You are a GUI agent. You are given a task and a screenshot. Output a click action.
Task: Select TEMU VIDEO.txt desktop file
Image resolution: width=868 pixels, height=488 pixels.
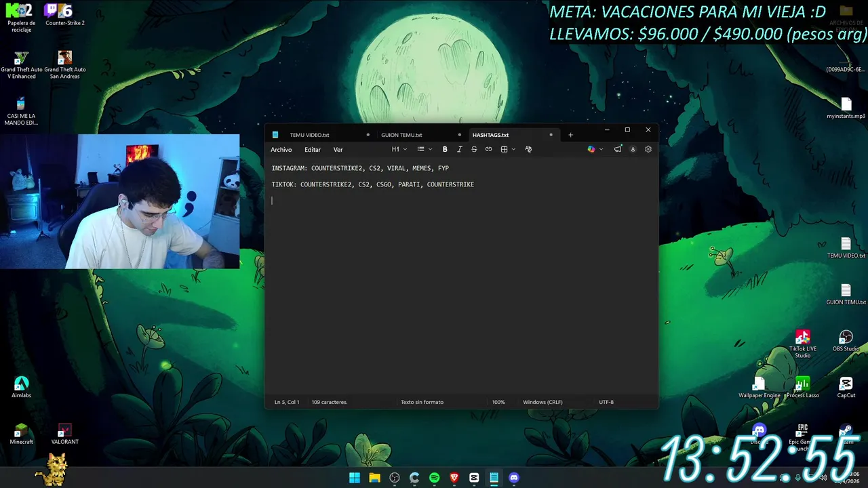click(846, 248)
